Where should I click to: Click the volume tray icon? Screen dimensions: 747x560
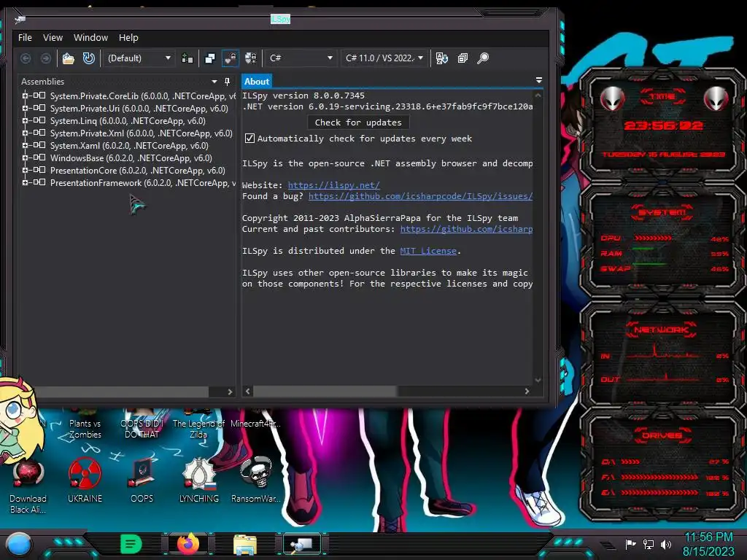pyautogui.click(x=665, y=544)
